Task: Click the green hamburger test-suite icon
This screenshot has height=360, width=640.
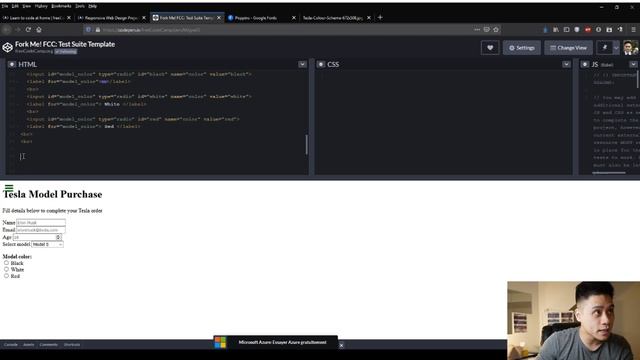Action: (x=9, y=188)
